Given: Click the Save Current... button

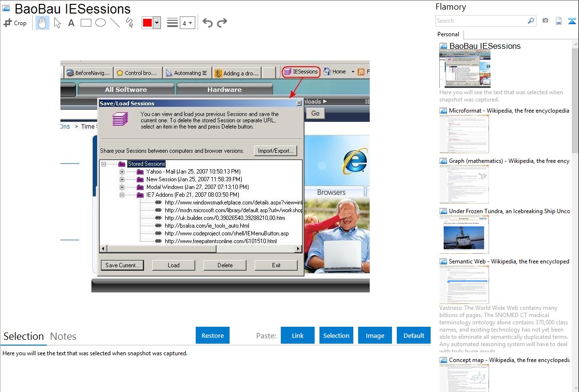Looking at the screenshot, I should (x=122, y=265).
